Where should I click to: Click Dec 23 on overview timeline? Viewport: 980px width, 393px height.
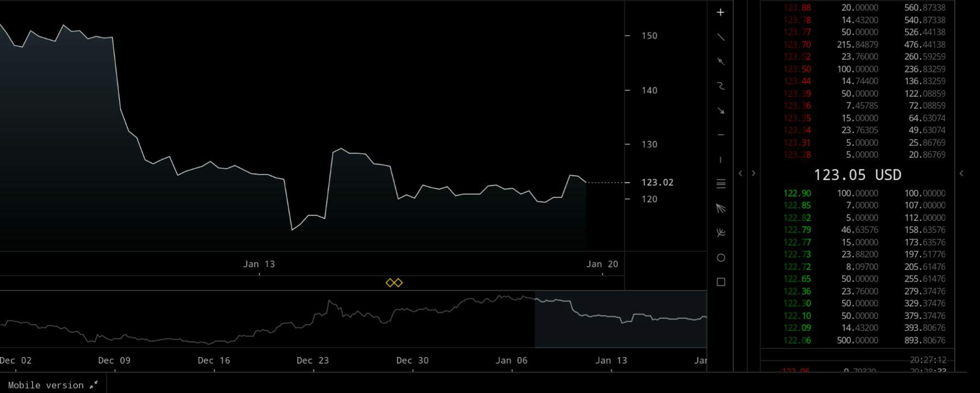(313, 360)
